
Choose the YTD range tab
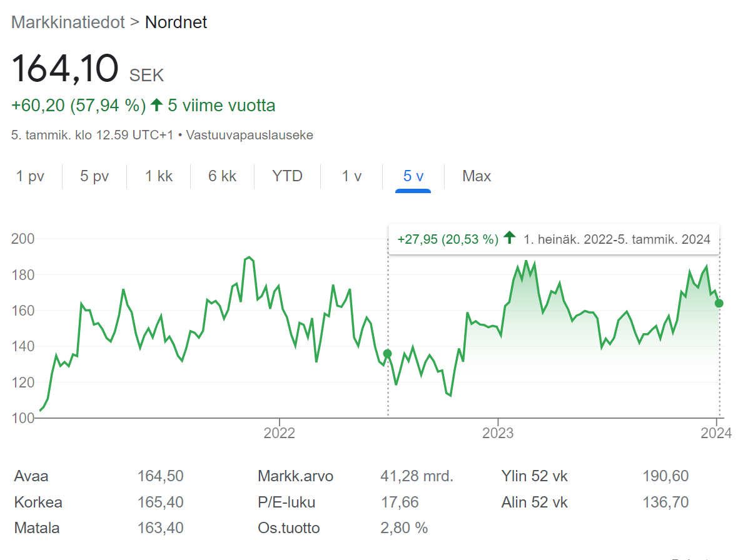(x=287, y=176)
